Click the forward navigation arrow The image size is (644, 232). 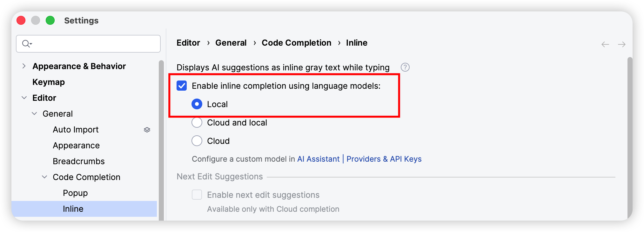click(621, 44)
